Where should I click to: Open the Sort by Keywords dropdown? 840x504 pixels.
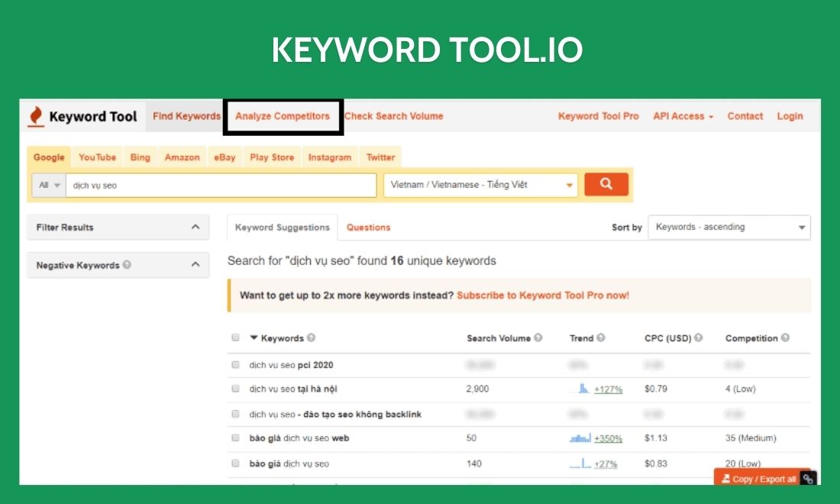(x=728, y=227)
